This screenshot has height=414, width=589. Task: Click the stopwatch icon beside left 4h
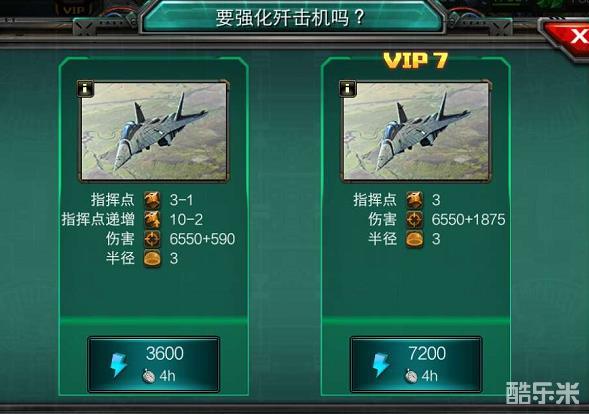(x=149, y=376)
